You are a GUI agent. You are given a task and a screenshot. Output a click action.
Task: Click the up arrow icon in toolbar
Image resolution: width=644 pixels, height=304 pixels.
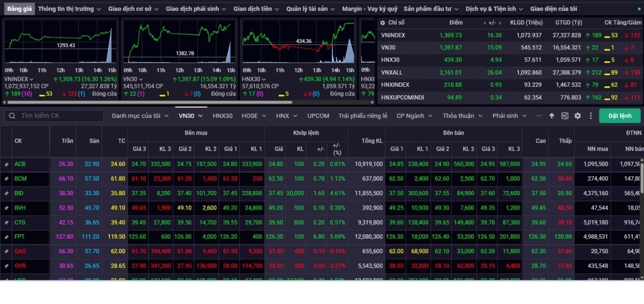point(552,116)
